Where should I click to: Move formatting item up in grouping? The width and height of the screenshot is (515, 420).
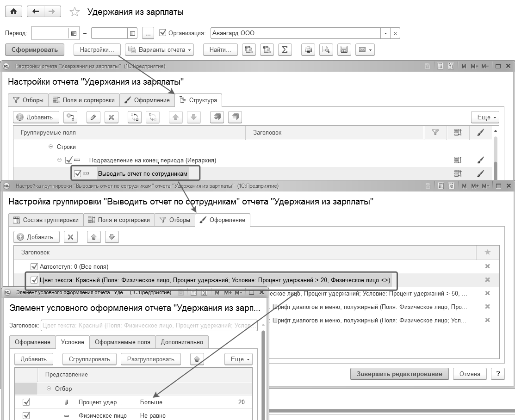94,237
